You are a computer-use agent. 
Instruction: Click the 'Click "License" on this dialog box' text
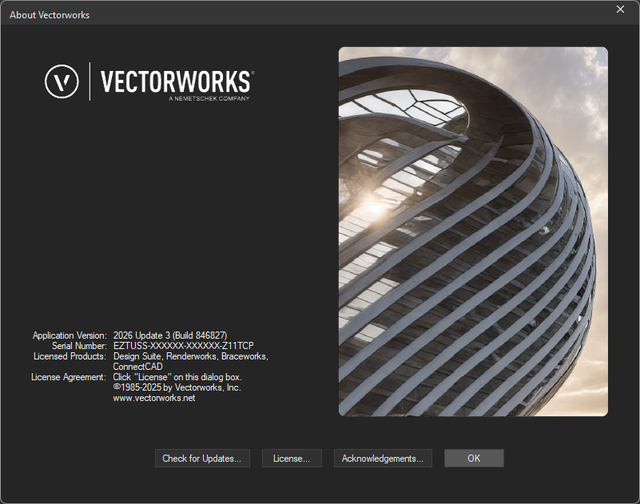(x=178, y=377)
